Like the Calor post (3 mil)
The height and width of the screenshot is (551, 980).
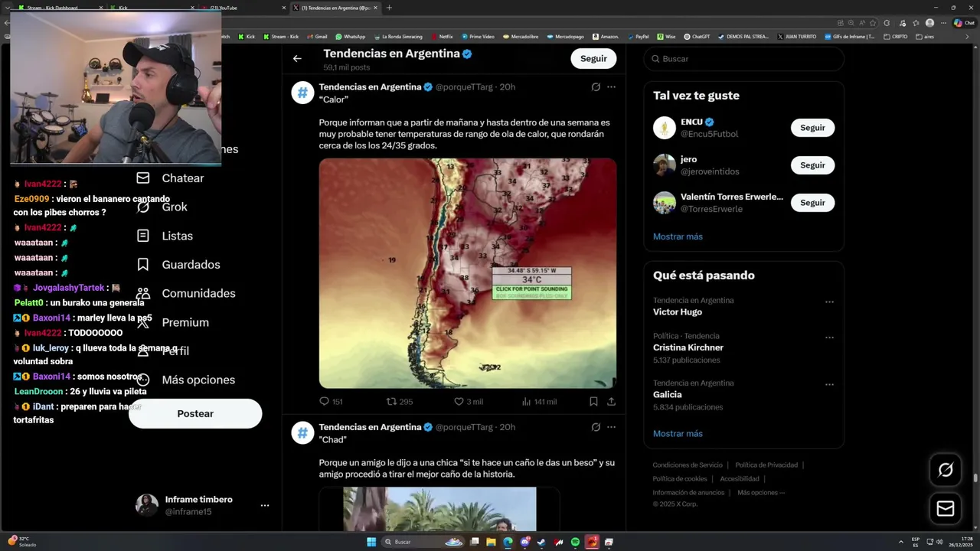pyautogui.click(x=469, y=402)
